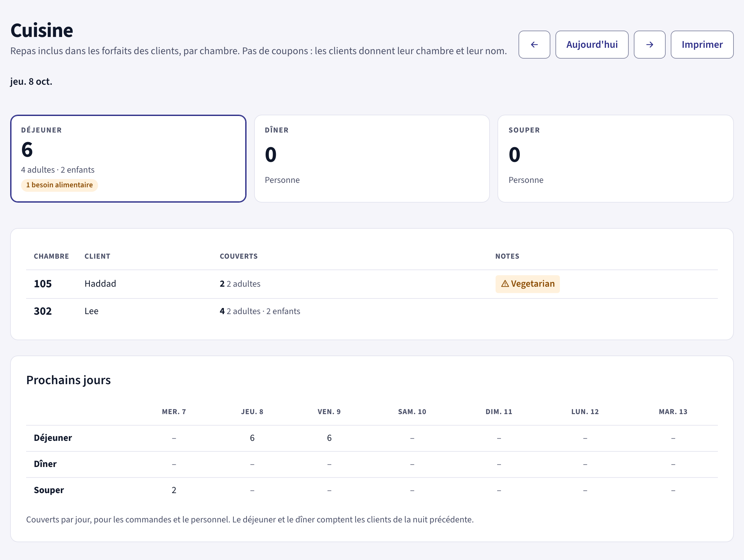This screenshot has height=560, width=744.
Task: Click Souper count 2 under MER. 7
Action: coord(174,490)
